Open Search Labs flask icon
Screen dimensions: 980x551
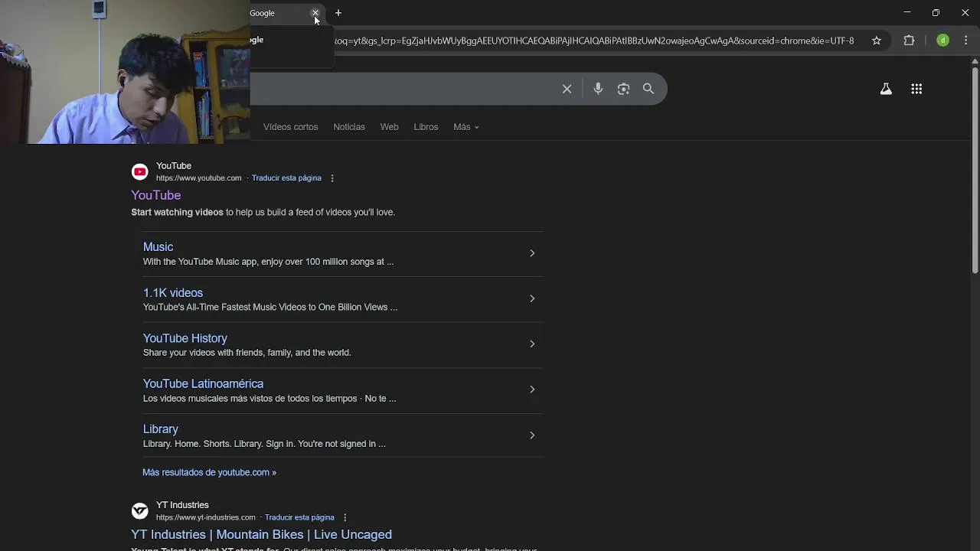(886, 89)
